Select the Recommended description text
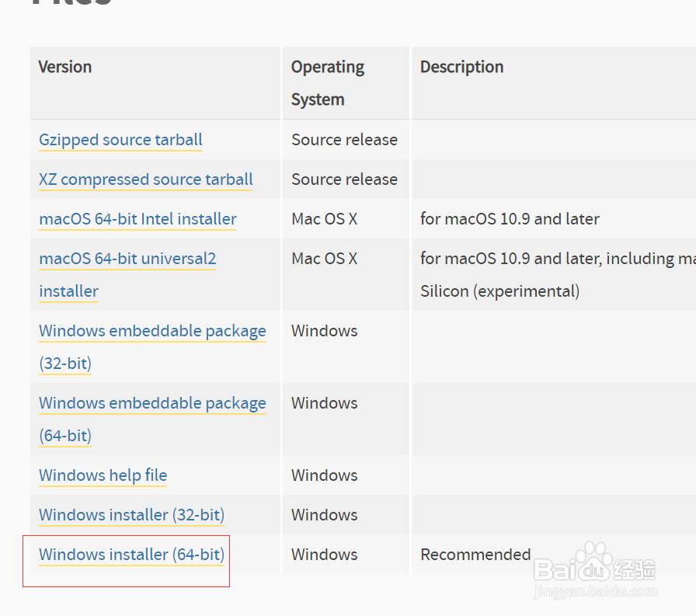The image size is (696, 616). [x=475, y=554]
